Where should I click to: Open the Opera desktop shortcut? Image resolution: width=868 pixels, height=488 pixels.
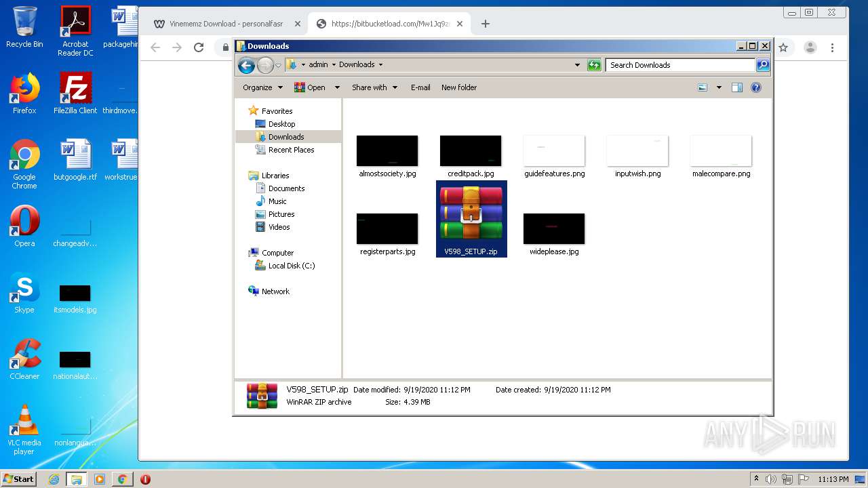pos(24,226)
